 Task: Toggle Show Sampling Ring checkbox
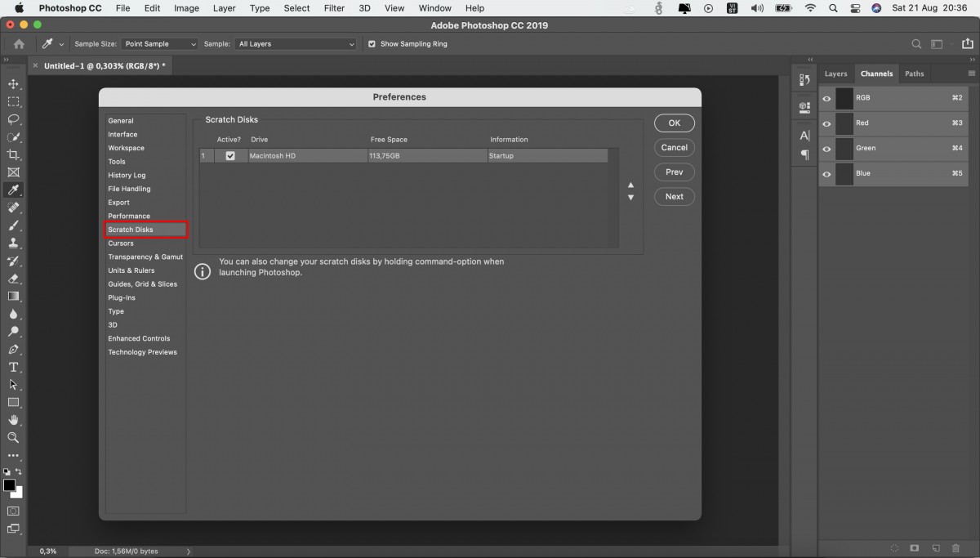(372, 44)
